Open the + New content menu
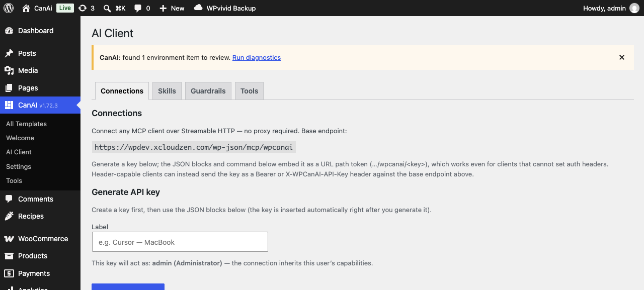Viewport: 644px width, 290px height. [x=172, y=8]
